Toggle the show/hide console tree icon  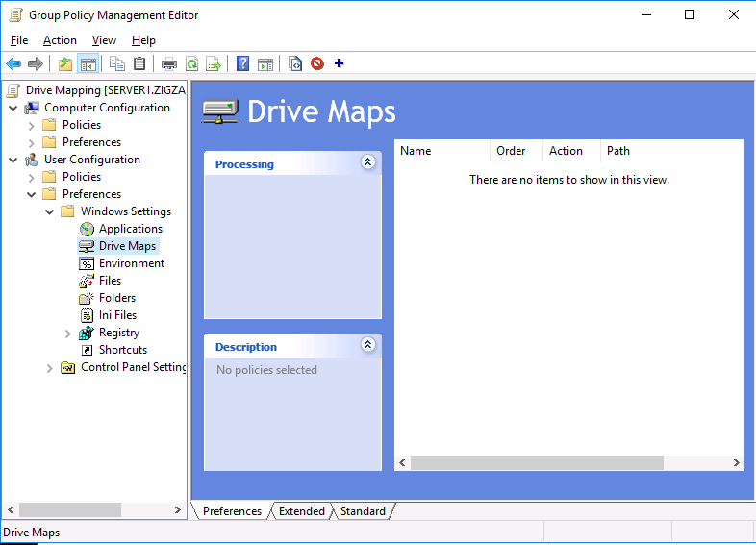88,63
